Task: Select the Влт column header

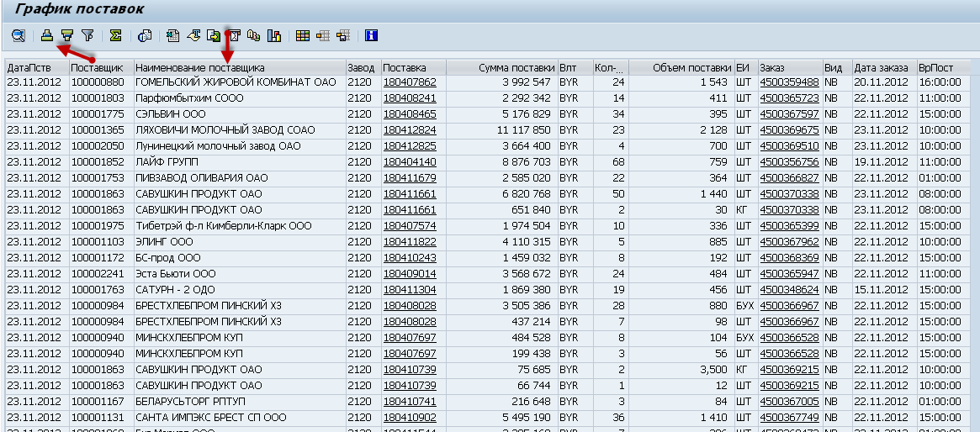Action: click(x=575, y=67)
